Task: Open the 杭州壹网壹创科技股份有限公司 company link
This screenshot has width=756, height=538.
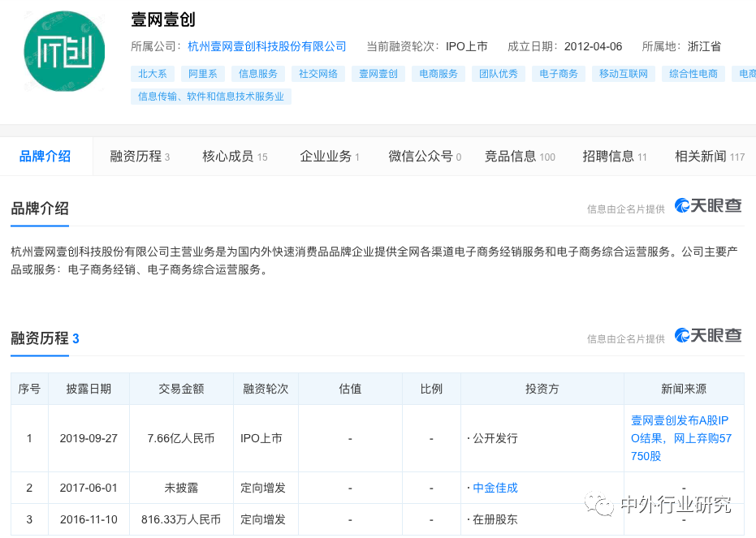Action: [x=266, y=46]
